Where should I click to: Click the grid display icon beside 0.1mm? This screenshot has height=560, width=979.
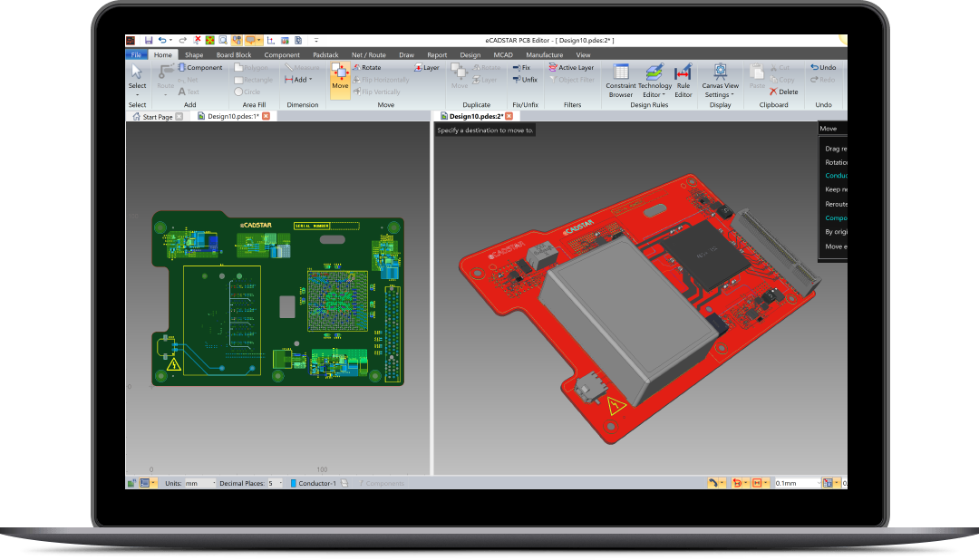pos(828,483)
